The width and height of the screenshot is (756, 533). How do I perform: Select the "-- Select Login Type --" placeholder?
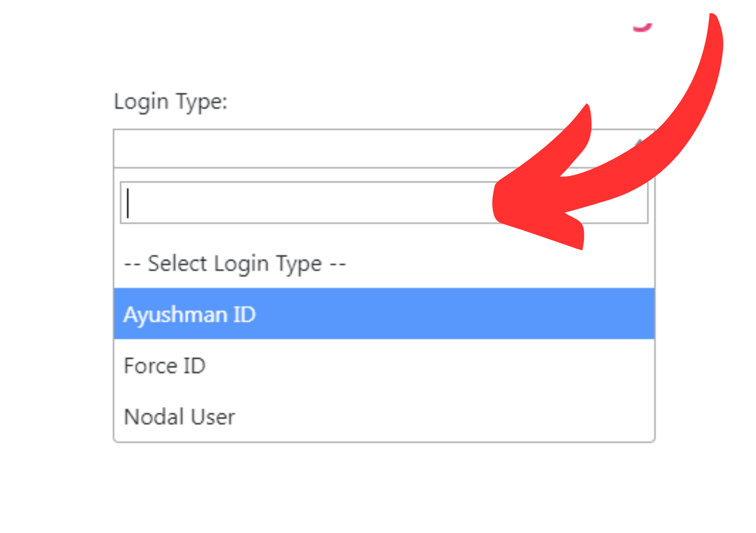tap(235, 264)
